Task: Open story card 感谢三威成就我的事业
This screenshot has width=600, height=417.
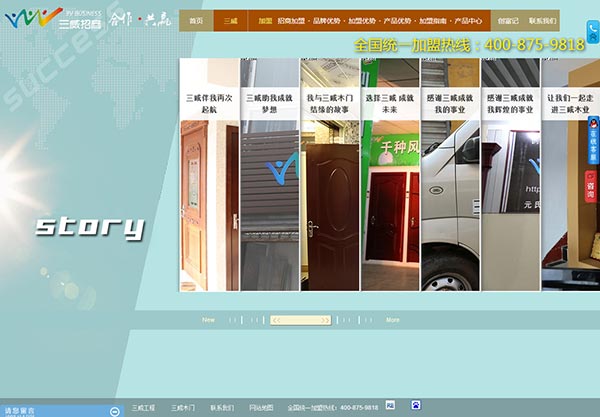Action: [x=450, y=174]
